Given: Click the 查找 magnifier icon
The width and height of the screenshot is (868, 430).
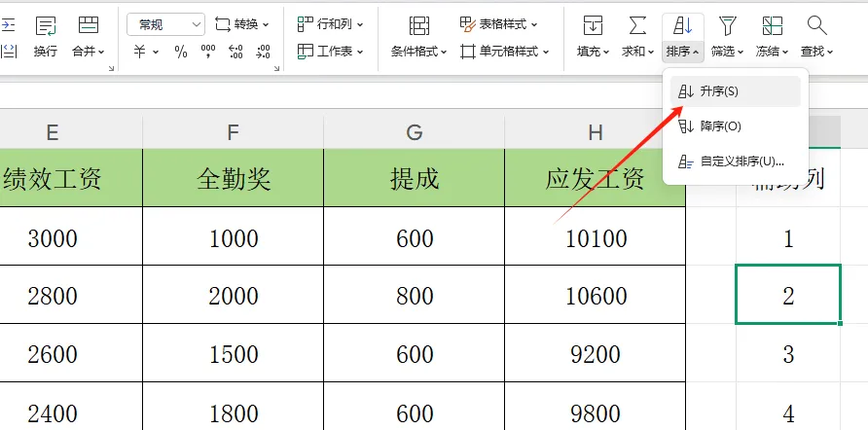Looking at the screenshot, I should [817, 25].
